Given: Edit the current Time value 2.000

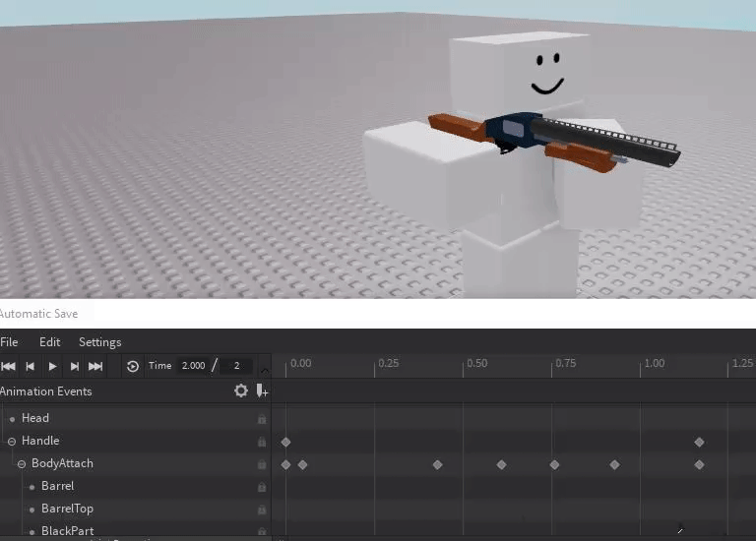Looking at the screenshot, I should [x=193, y=366].
